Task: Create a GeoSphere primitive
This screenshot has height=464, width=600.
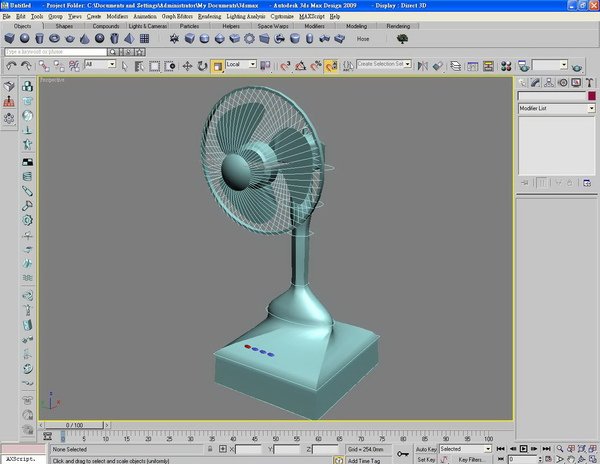Action: click(x=99, y=38)
